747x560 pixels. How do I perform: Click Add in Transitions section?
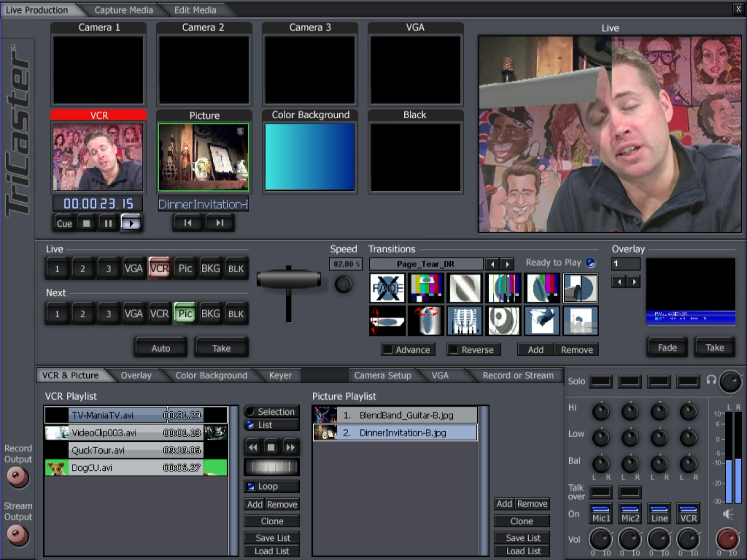536,349
